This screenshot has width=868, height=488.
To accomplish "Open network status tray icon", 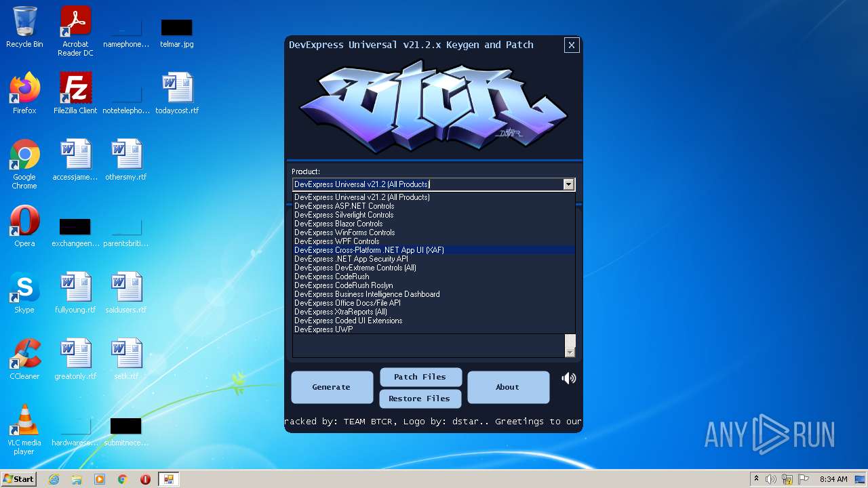I will (x=787, y=479).
